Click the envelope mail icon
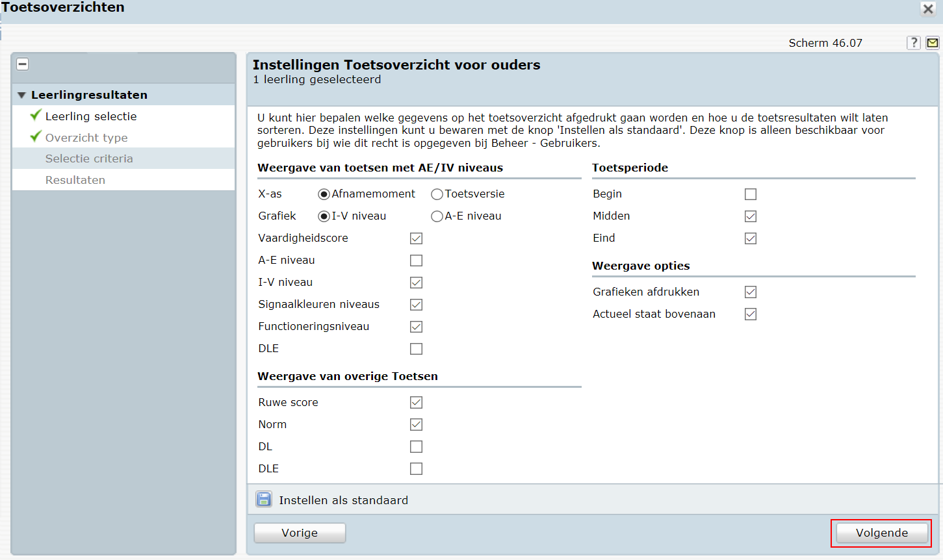Image resolution: width=943 pixels, height=560 pixels. (x=933, y=43)
